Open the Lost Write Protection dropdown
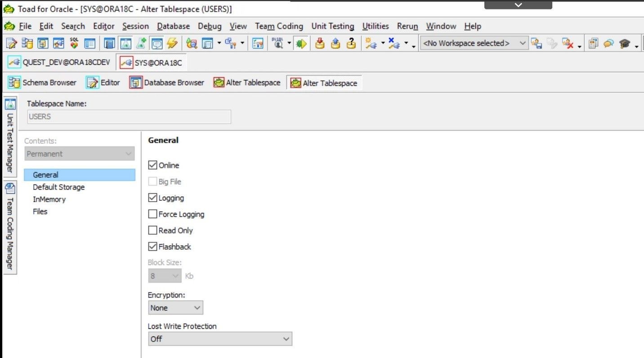The height and width of the screenshot is (358, 644). (x=220, y=339)
